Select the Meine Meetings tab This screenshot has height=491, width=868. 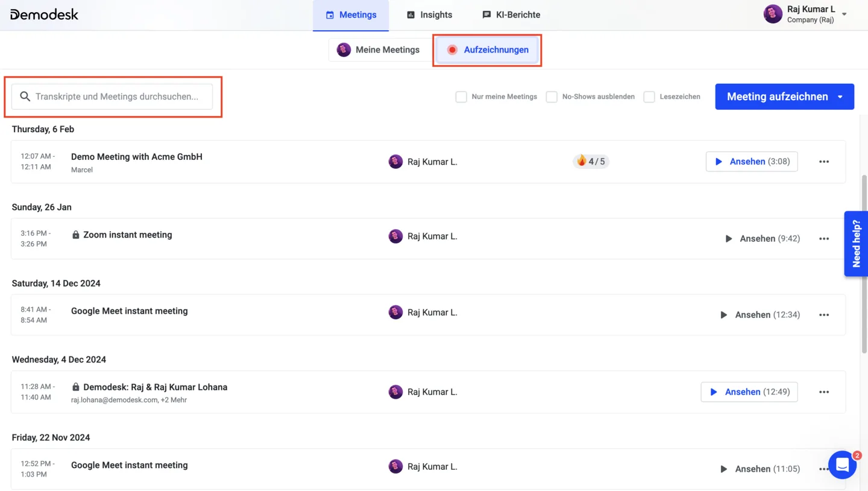click(379, 50)
